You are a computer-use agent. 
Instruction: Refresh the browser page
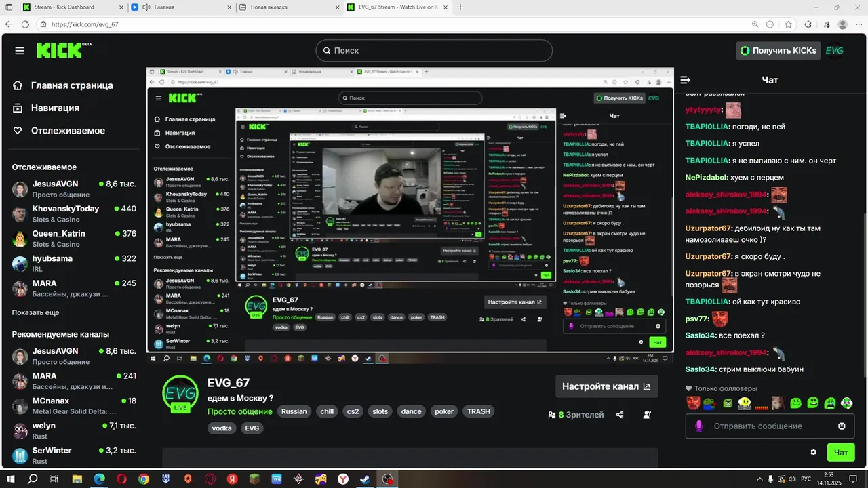click(x=25, y=24)
